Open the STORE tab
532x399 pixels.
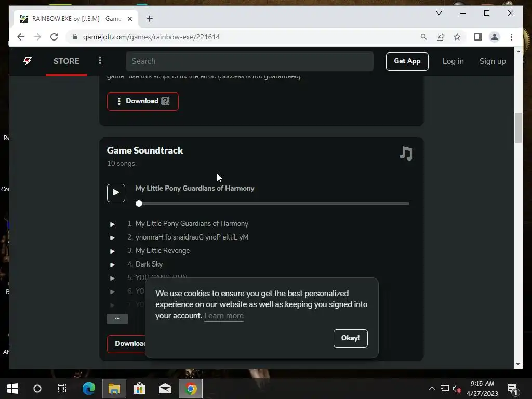66,61
